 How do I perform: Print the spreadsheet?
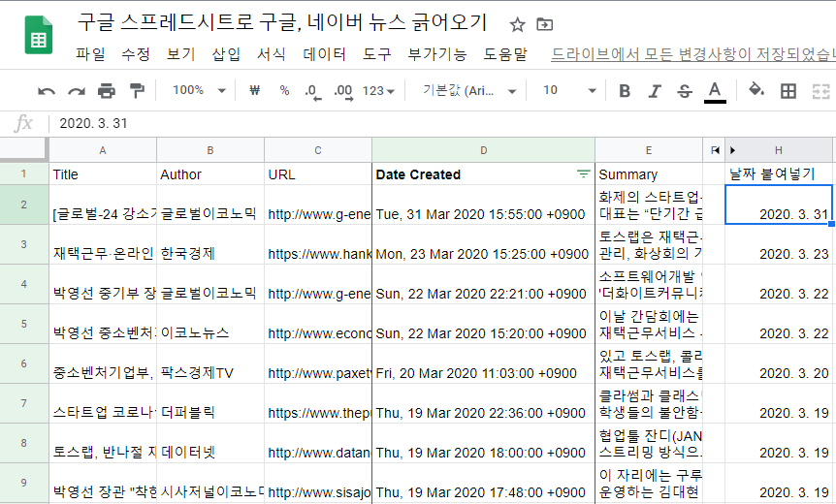(107, 91)
